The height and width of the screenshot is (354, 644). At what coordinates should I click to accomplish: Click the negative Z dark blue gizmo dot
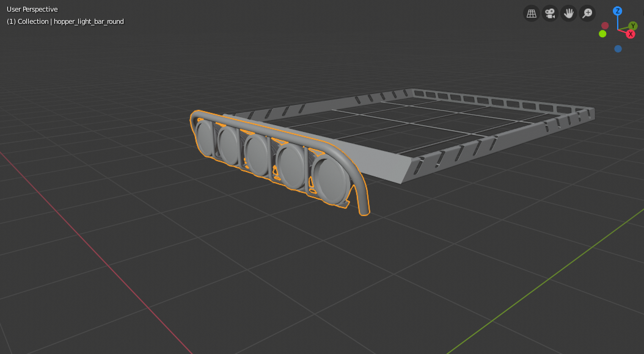618,49
